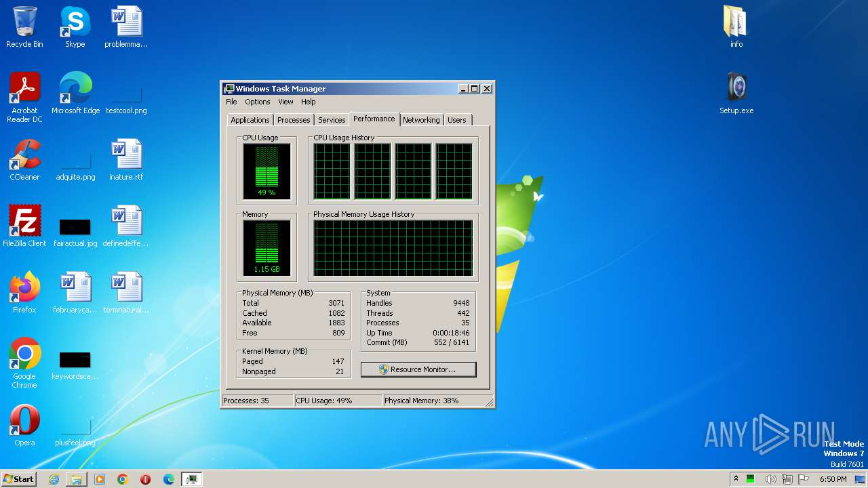Viewport: 868px width, 488px height.
Task: Launch the Google Chrome desktop shortcut
Action: [24, 363]
